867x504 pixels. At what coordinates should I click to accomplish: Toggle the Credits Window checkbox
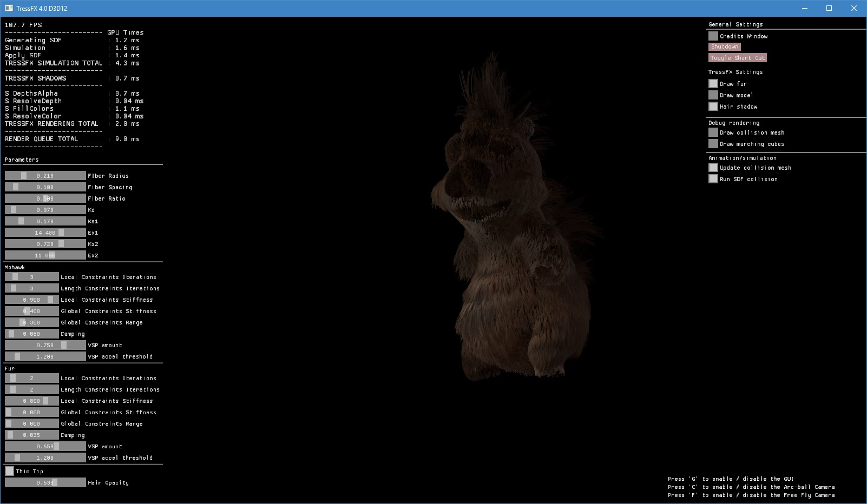coord(713,36)
